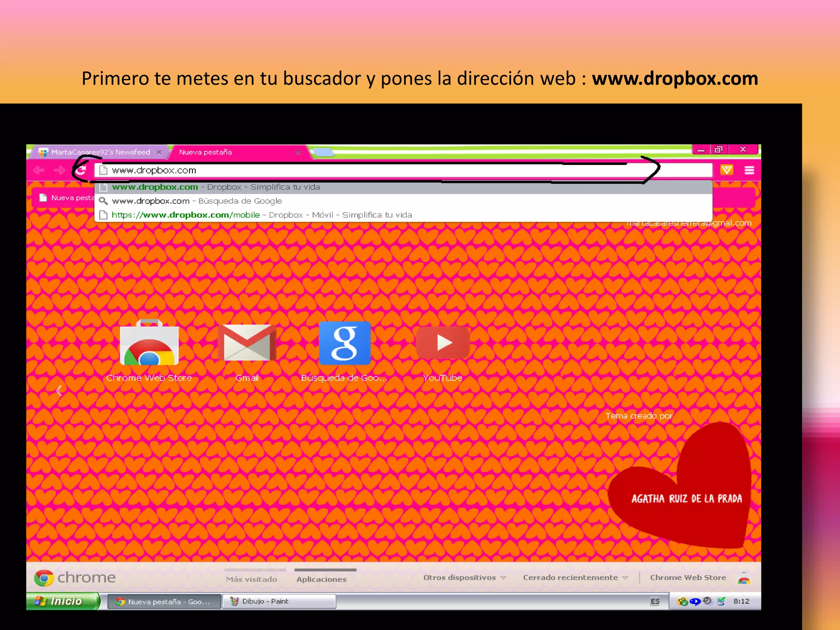Open the YouTube app icon
The width and height of the screenshot is (840, 630).
(443, 343)
